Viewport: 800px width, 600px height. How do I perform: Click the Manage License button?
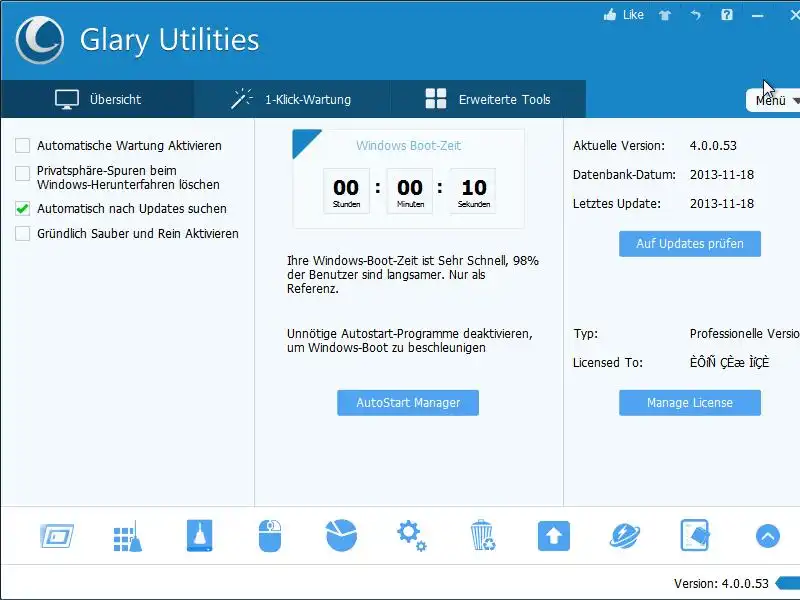click(690, 403)
